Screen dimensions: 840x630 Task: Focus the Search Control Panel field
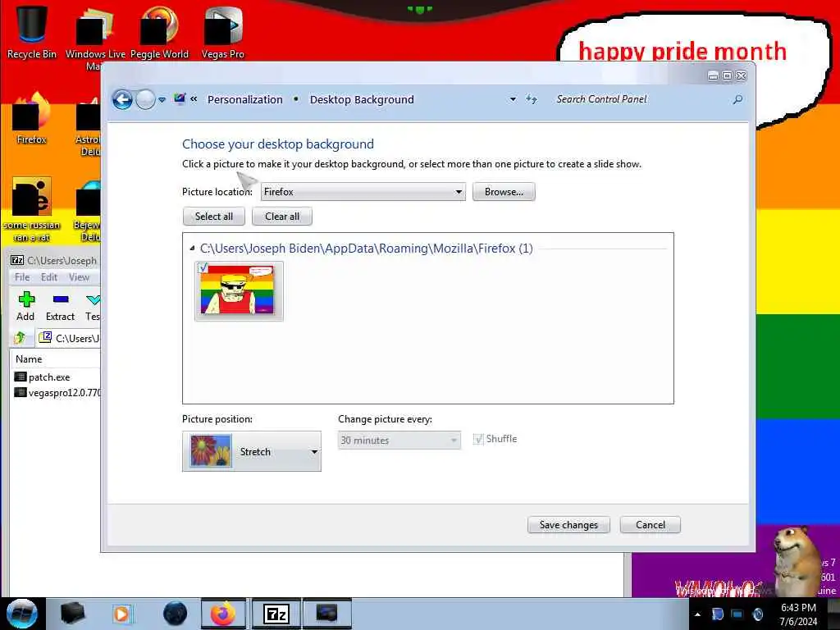pos(640,99)
